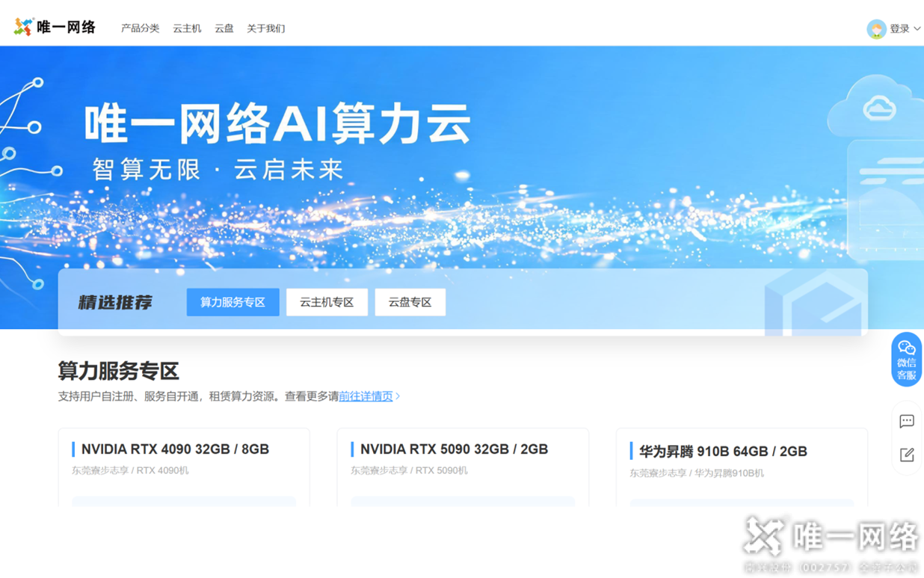Open the feedback edit icon

pos(907,455)
